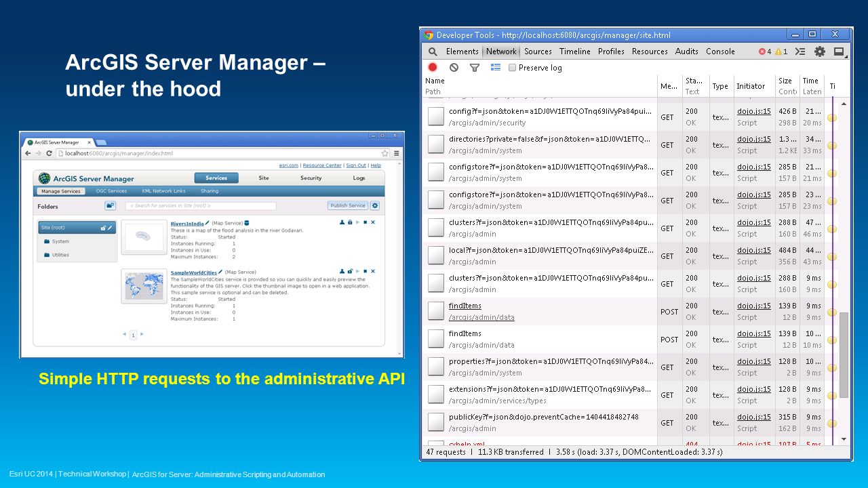
Task: Open the KML Network Links sub-tab
Action: [162, 191]
